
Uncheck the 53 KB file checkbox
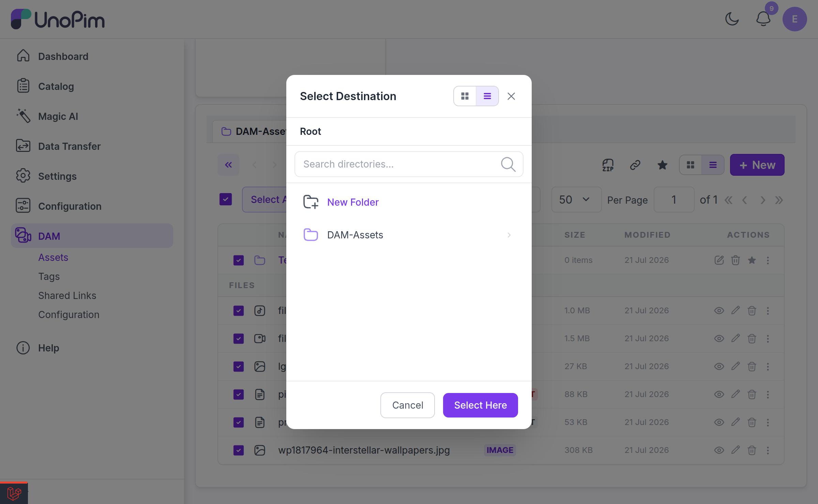coord(239,422)
